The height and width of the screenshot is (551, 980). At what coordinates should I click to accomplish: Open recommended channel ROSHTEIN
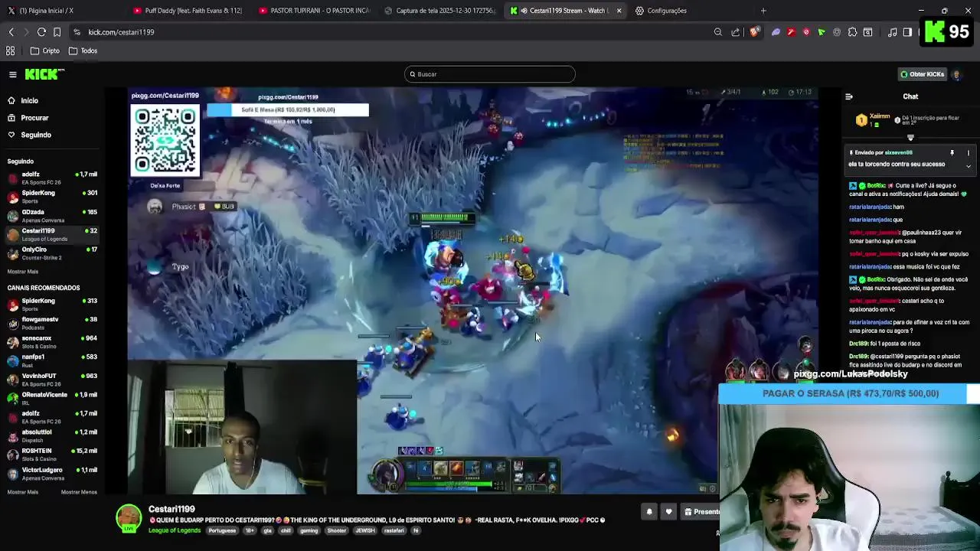52,455
